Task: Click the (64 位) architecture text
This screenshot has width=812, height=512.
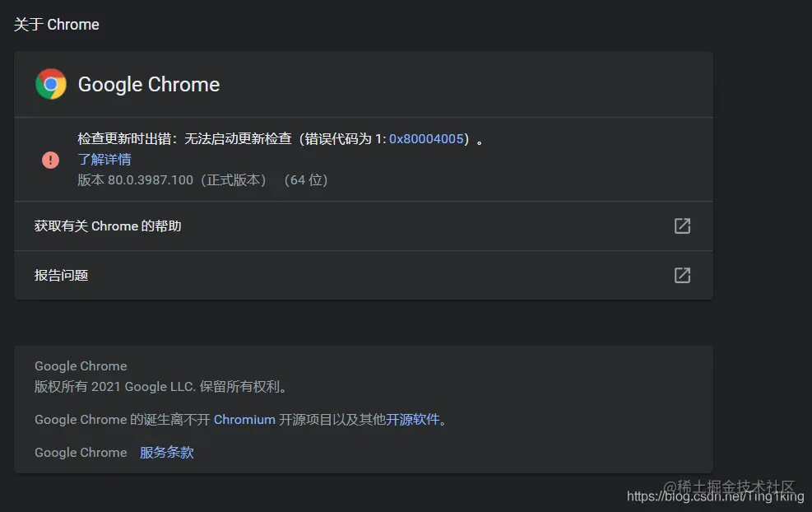Action: pos(305,179)
